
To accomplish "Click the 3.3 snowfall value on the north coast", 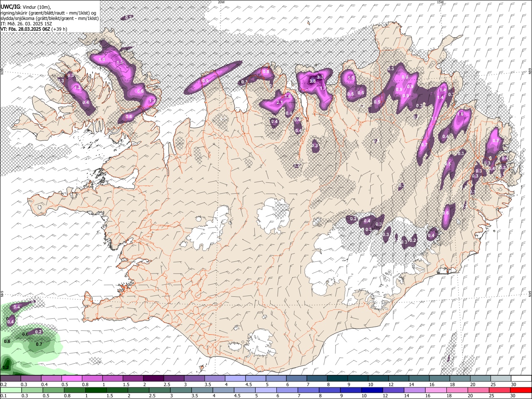I will 320,77.
